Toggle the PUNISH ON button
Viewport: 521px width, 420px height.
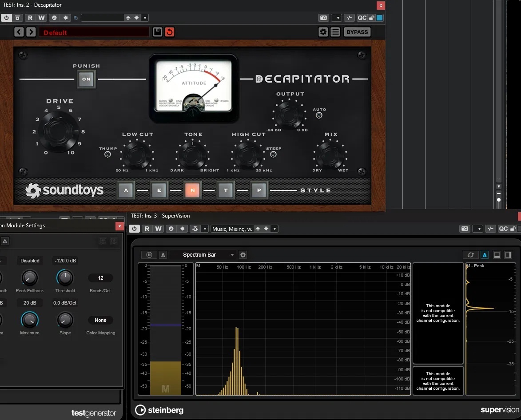click(x=86, y=79)
